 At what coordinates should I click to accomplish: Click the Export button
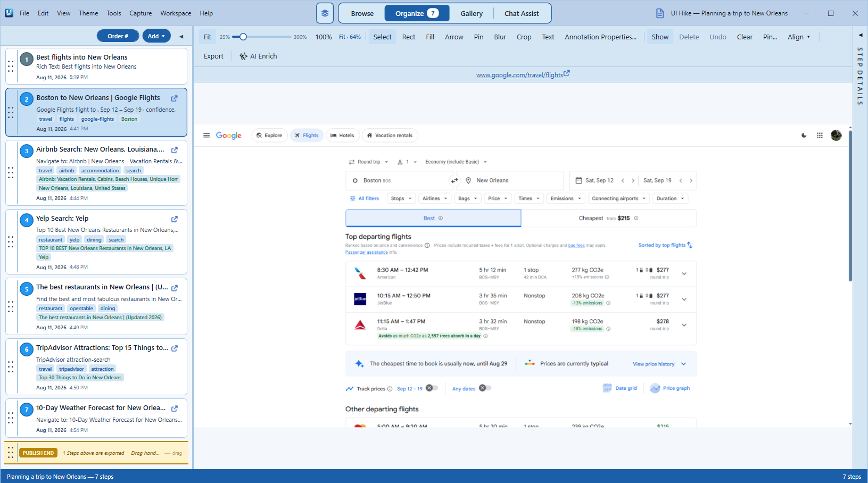tap(213, 56)
